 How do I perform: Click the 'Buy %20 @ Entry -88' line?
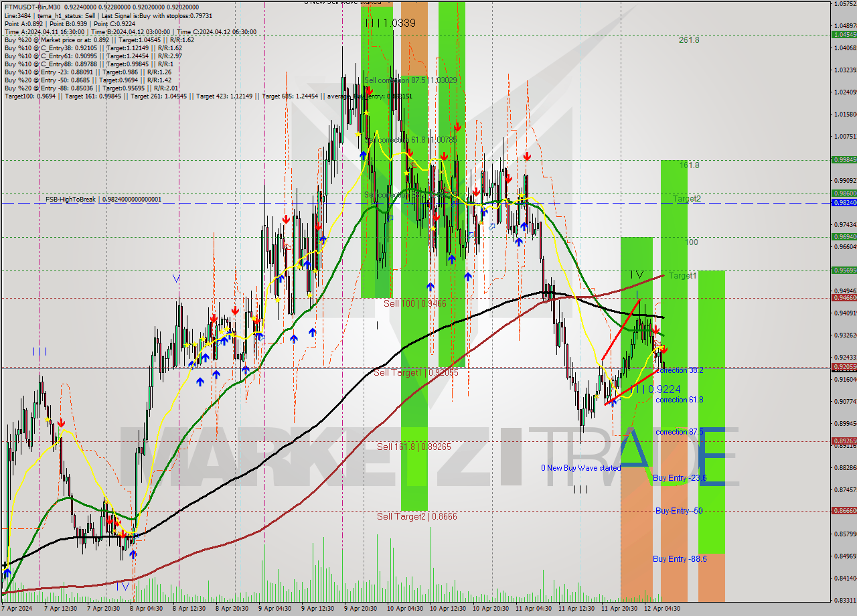91,88
